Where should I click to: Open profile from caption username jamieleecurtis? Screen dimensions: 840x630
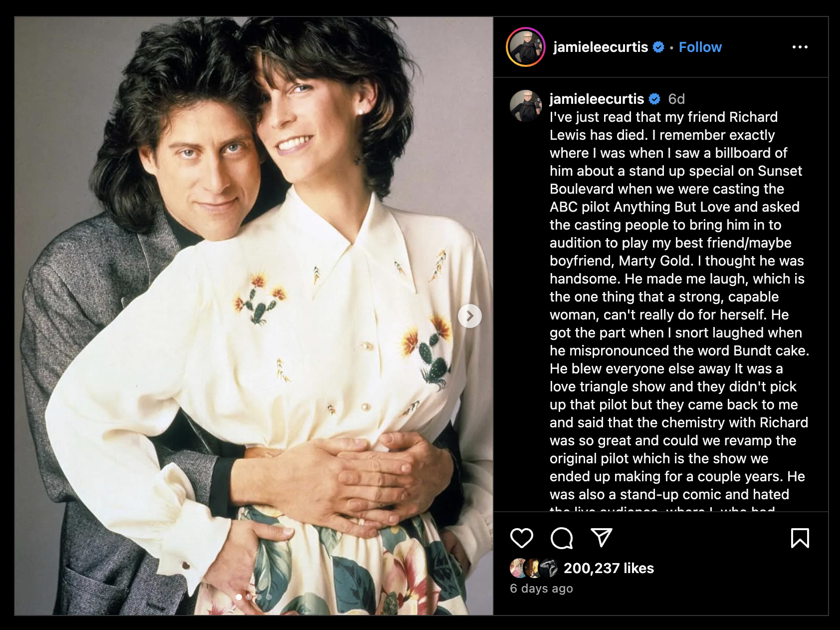pos(597,99)
